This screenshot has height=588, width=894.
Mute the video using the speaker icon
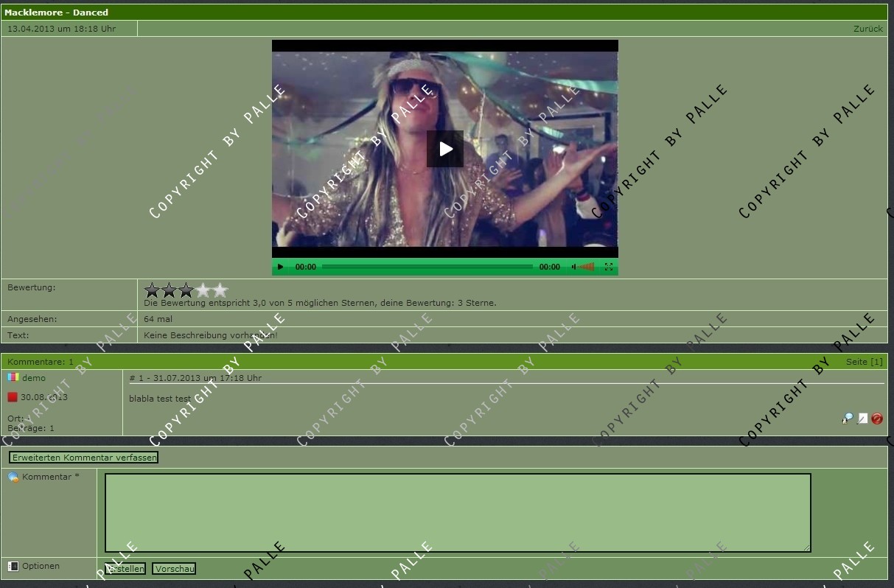573,267
